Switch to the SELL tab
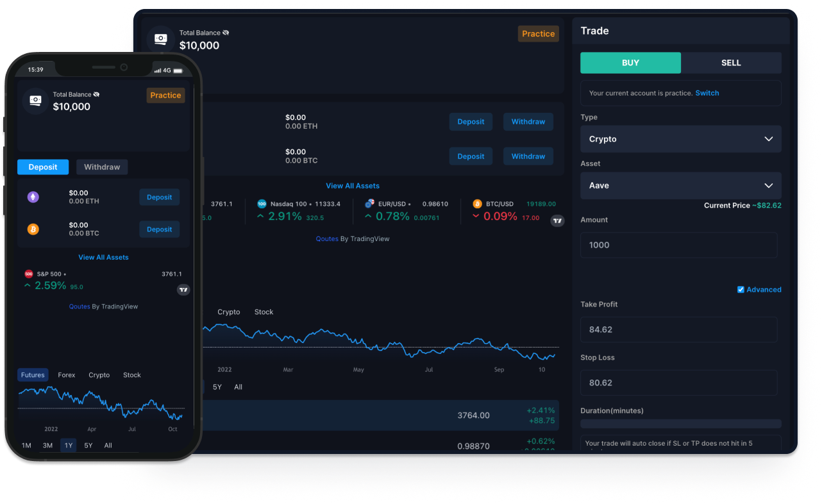The image size is (822, 504). coord(731,62)
